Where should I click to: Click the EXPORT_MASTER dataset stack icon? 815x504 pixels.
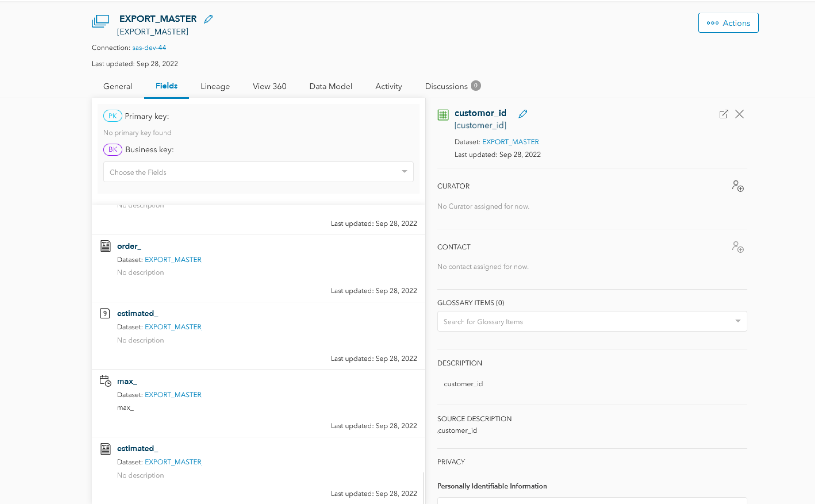100,21
